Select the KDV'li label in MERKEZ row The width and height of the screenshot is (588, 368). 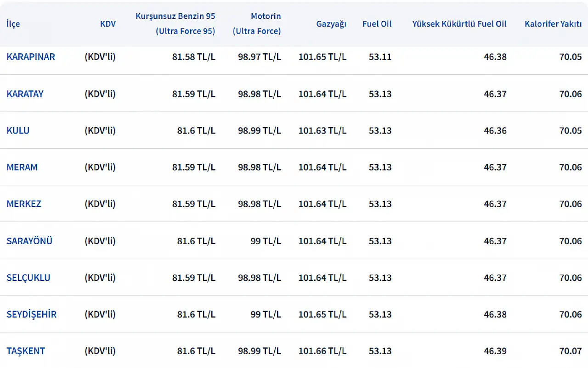click(100, 204)
